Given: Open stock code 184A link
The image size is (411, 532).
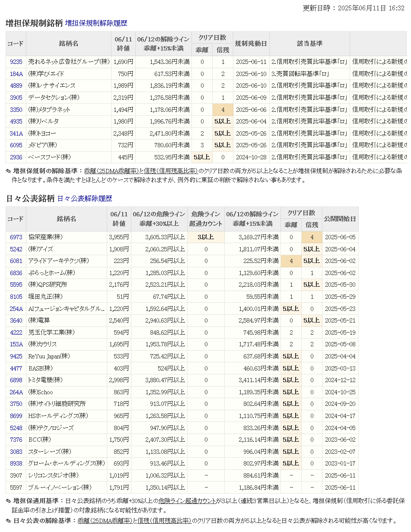Looking at the screenshot, I should coord(16,74).
